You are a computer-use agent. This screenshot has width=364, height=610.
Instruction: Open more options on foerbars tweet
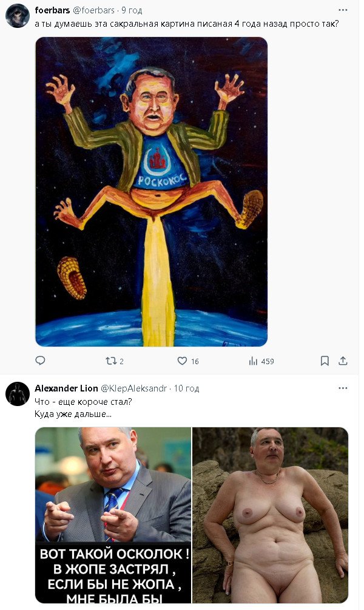(x=343, y=10)
